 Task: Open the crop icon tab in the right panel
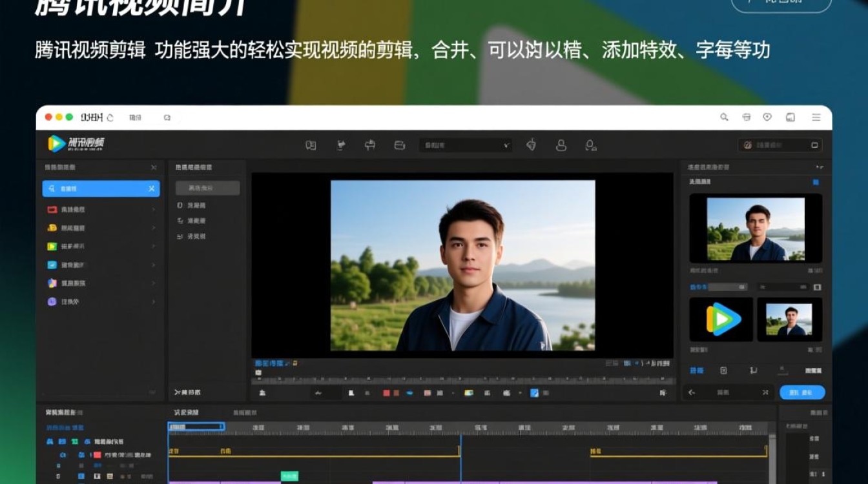pyautogui.click(x=754, y=370)
